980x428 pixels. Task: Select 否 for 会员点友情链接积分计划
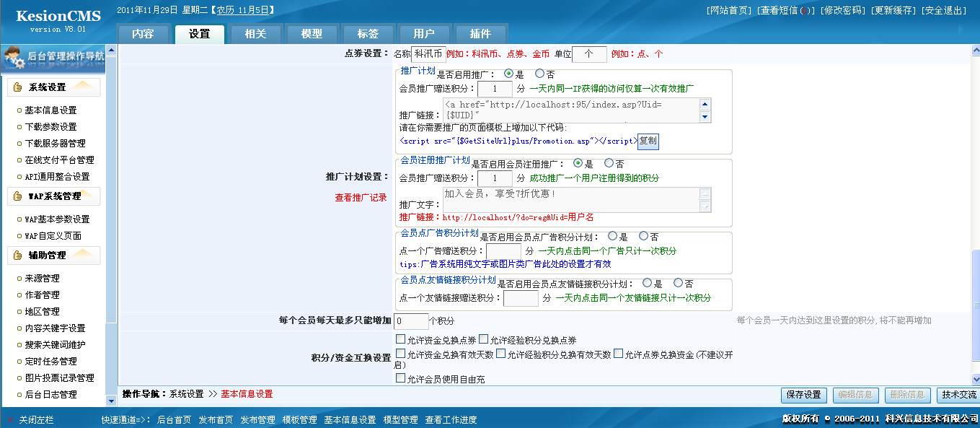pos(679,284)
